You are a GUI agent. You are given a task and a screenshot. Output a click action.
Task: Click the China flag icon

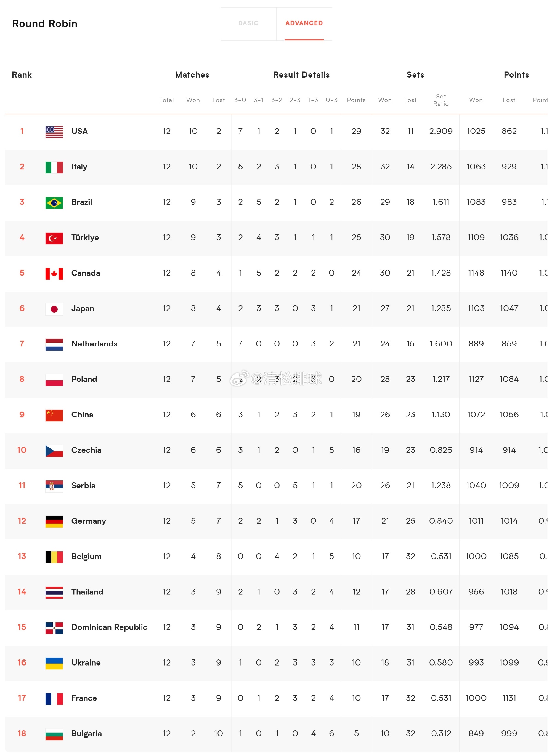pyautogui.click(x=54, y=415)
